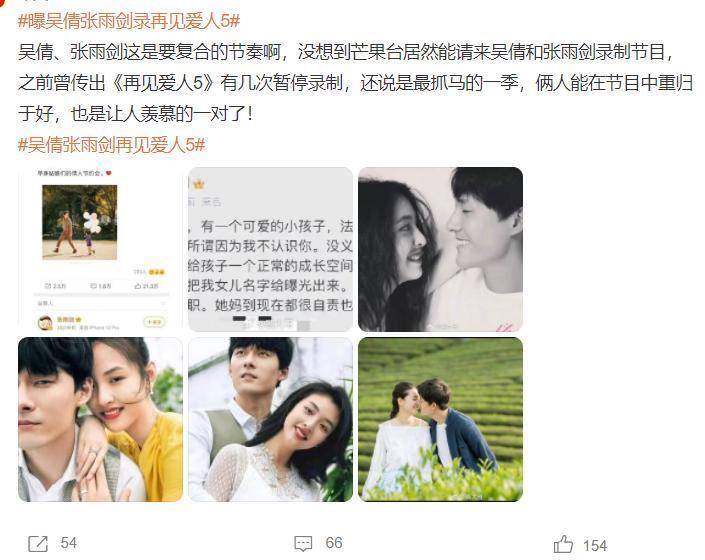Open the text statement screenshot thumbnail
This screenshot has height=560, width=705.
tap(270, 249)
